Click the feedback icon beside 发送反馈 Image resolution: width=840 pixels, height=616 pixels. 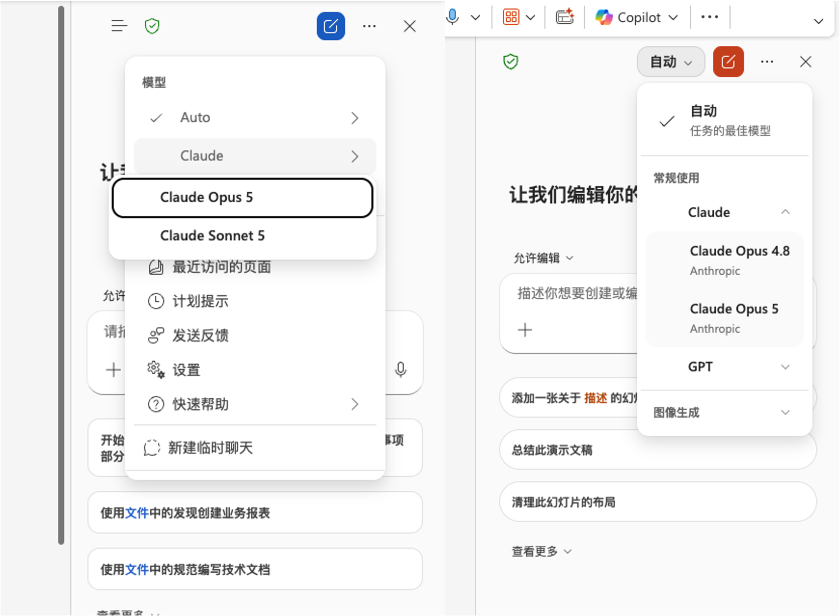pos(156,336)
